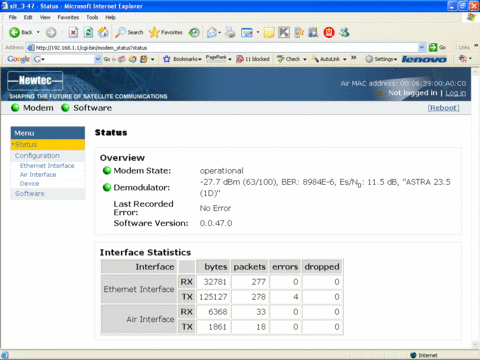Click the Ethernet TX bytes value 125127
Viewport: 480px width, 360px height.
pos(213,297)
